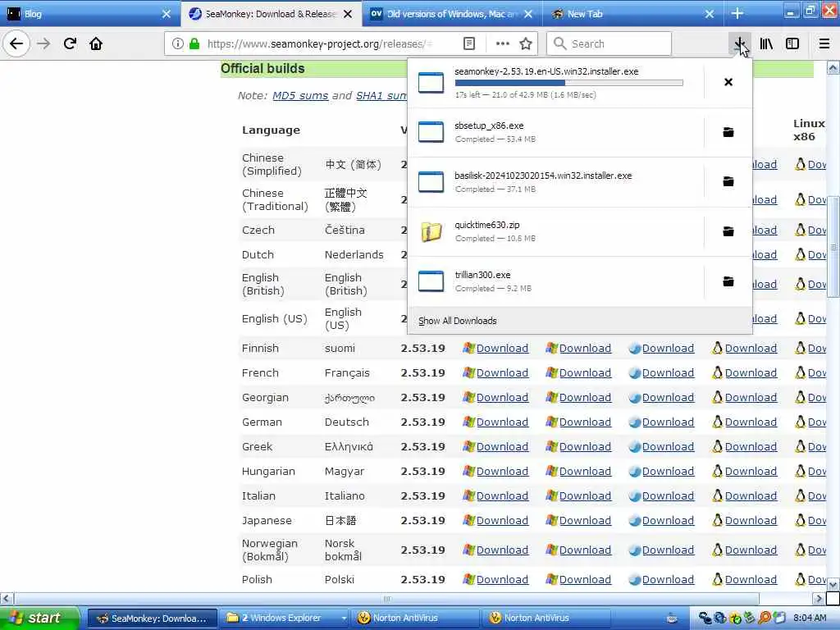
Task: Click Linux Download link in German row
Action: tap(751, 422)
